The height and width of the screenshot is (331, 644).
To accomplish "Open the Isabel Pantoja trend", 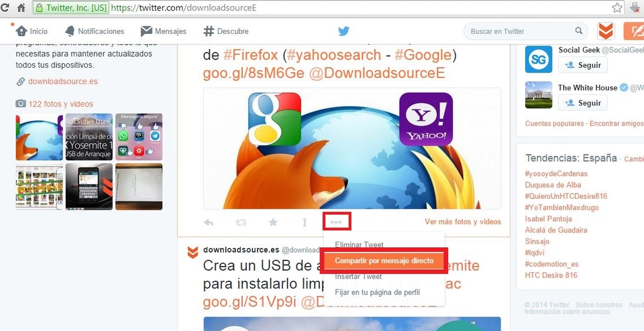I will pos(549,219).
